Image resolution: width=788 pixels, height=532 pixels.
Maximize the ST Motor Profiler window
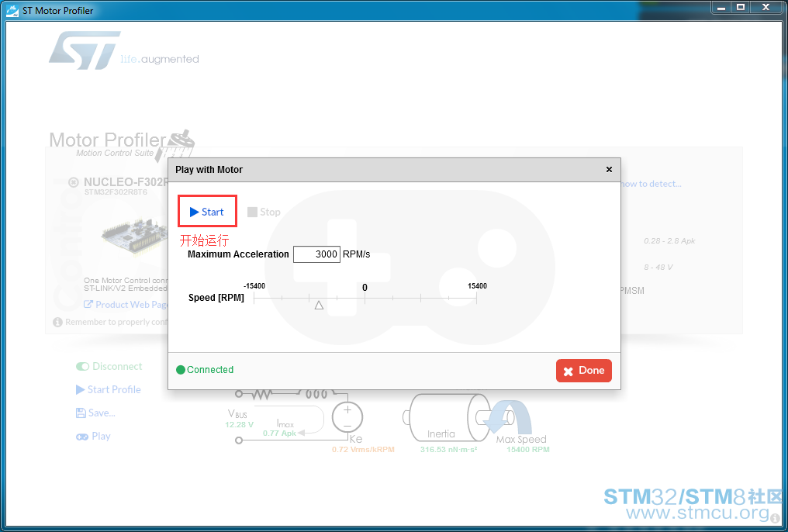tap(741, 7)
